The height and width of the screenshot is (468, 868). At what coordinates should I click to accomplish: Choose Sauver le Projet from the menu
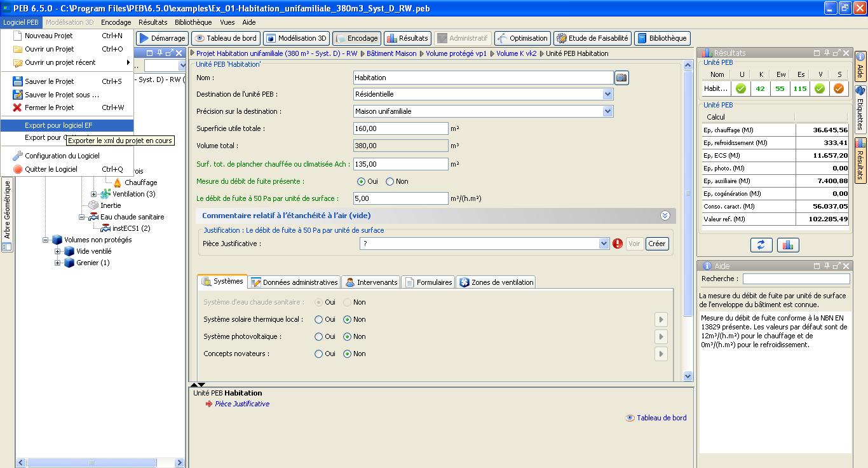[x=67, y=81]
